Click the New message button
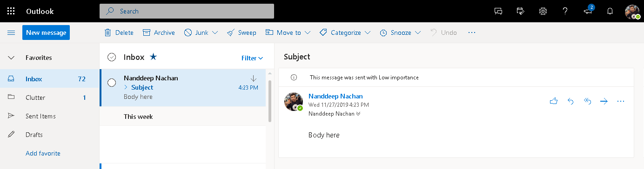The width and height of the screenshot is (644, 169). [x=46, y=32]
